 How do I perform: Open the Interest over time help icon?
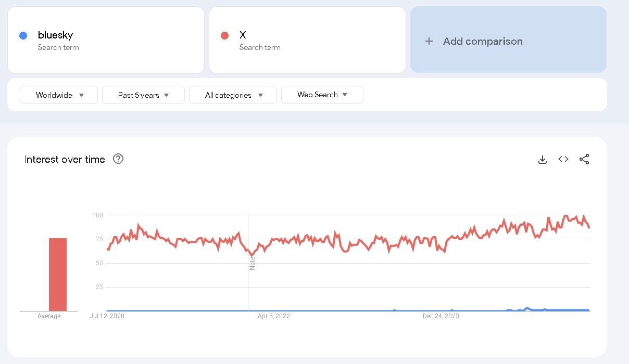coord(118,159)
